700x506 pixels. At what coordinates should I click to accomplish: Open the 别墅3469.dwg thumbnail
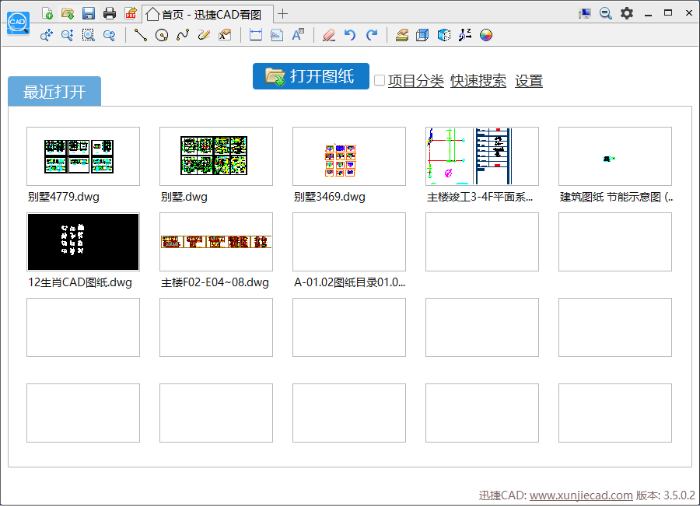[349, 156]
